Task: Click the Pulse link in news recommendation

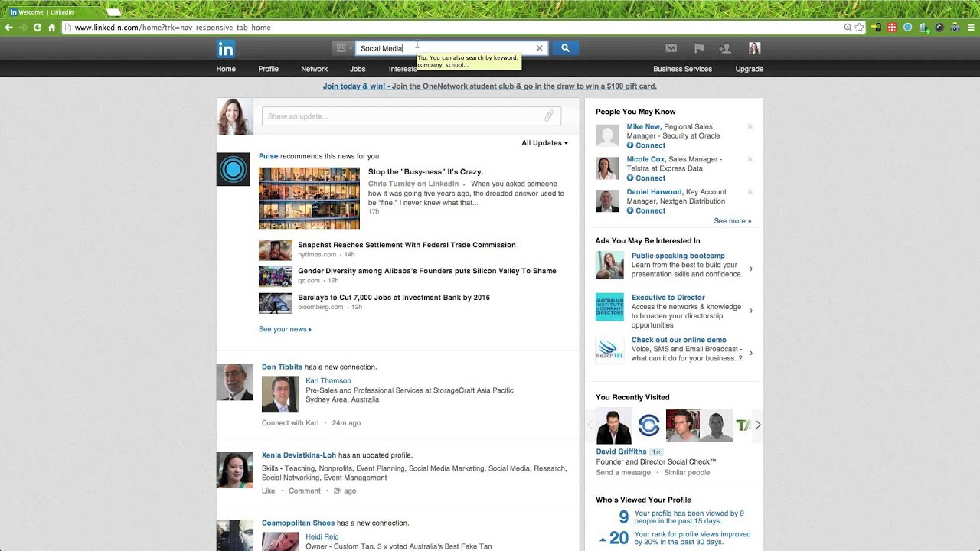Action: click(x=268, y=156)
